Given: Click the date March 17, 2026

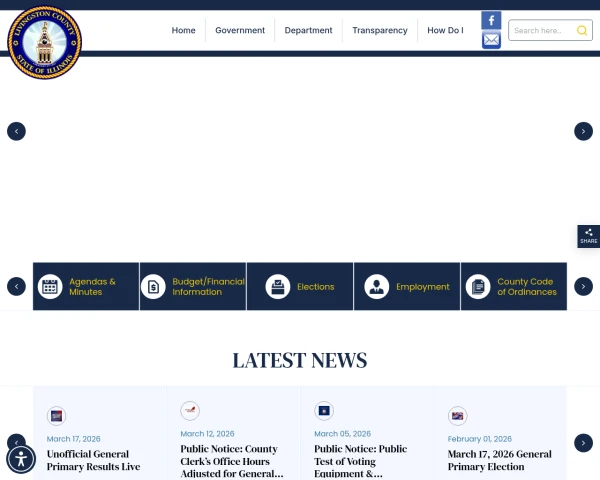Looking at the screenshot, I should tap(73, 439).
